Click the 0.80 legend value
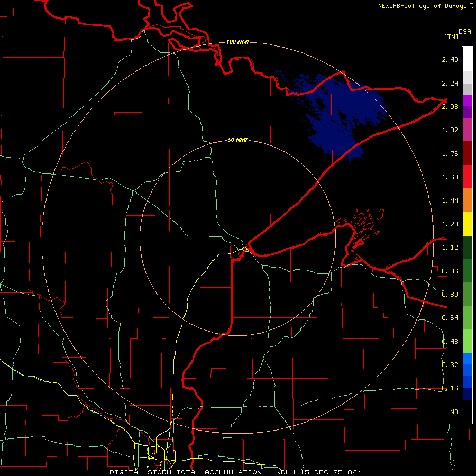Image resolution: width=476 pixels, height=476 pixels. (x=450, y=295)
